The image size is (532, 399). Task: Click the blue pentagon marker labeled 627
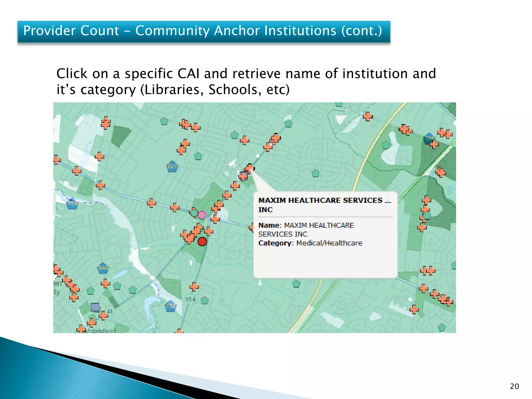pyautogui.click(x=172, y=167)
